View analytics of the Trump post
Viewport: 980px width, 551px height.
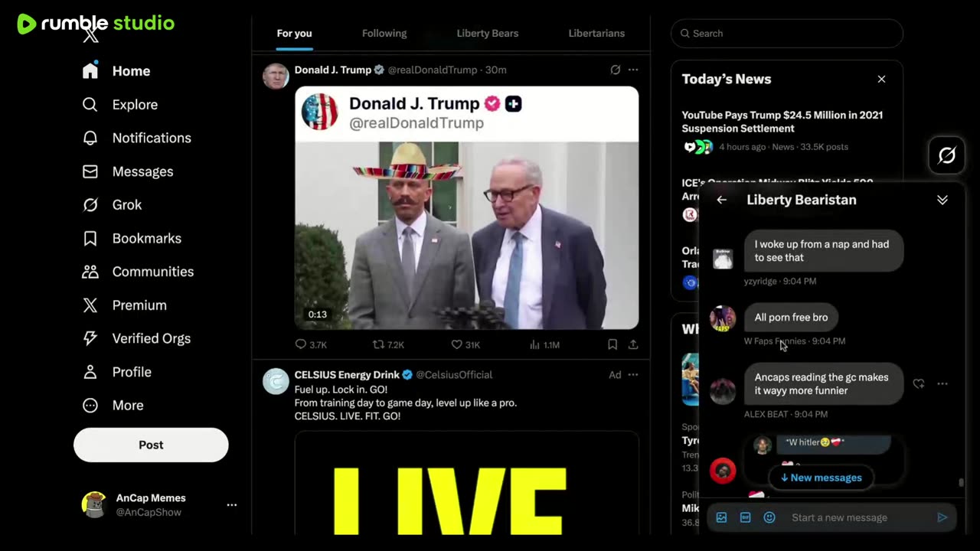[544, 345]
